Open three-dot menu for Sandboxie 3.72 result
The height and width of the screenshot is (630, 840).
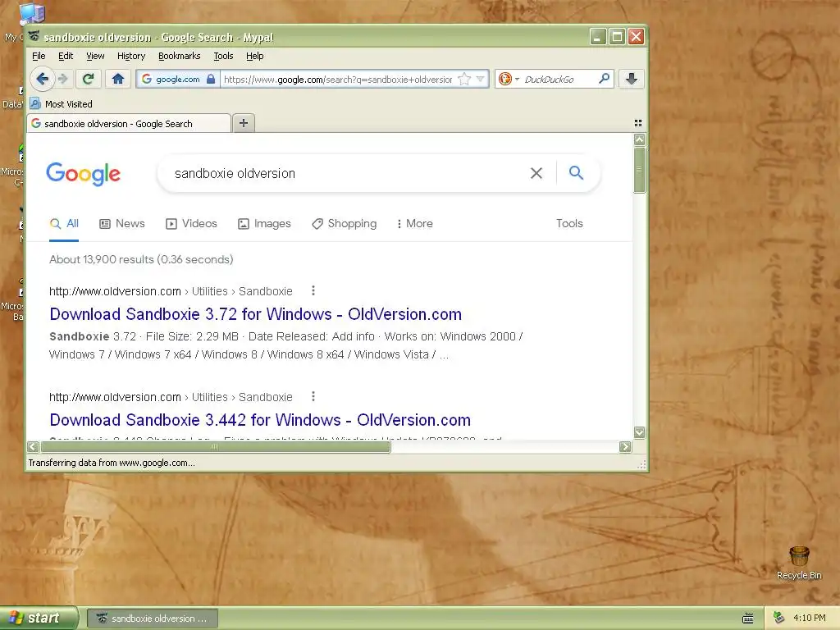pyautogui.click(x=313, y=291)
